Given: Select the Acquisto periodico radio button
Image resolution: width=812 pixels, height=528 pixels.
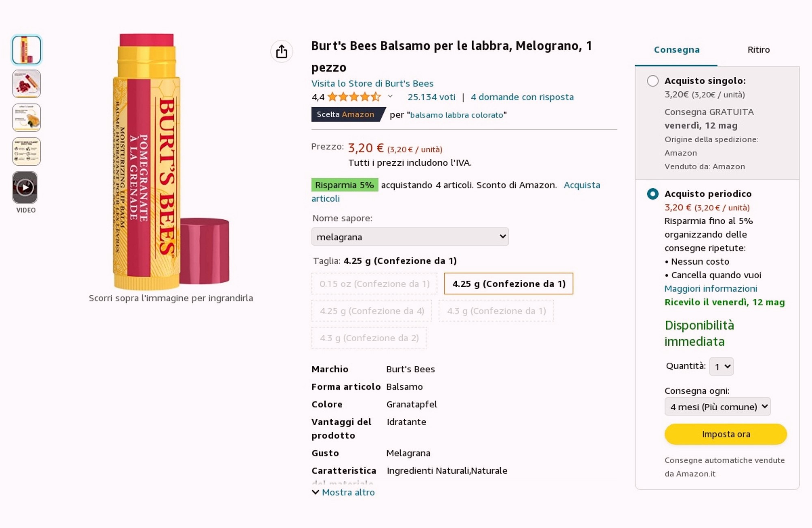Looking at the screenshot, I should pyautogui.click(x=652, y=194).
